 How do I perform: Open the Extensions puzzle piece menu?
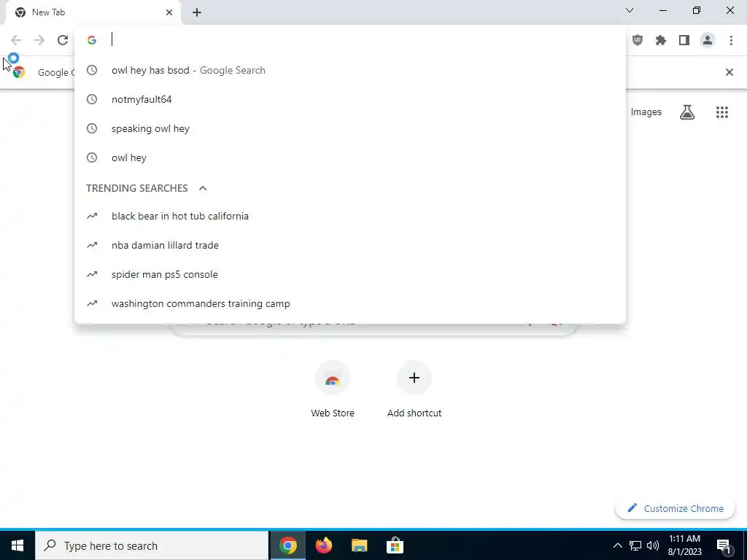661,40
